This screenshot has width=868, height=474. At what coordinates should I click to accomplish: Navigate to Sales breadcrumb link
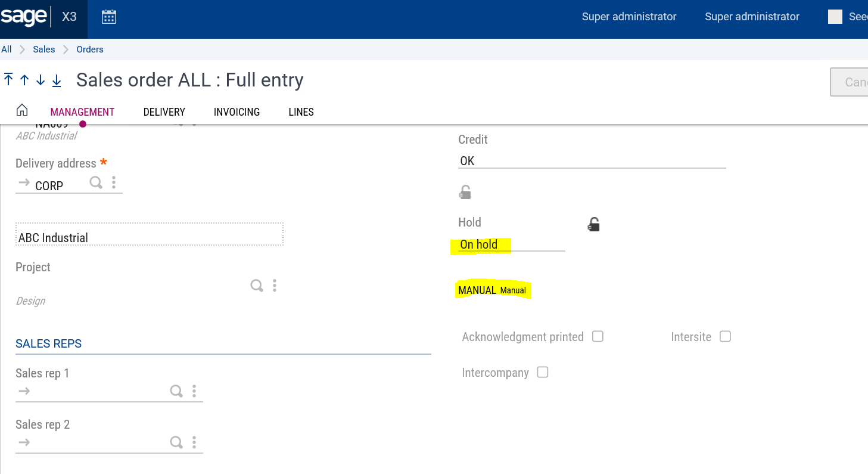coord(44,49)
